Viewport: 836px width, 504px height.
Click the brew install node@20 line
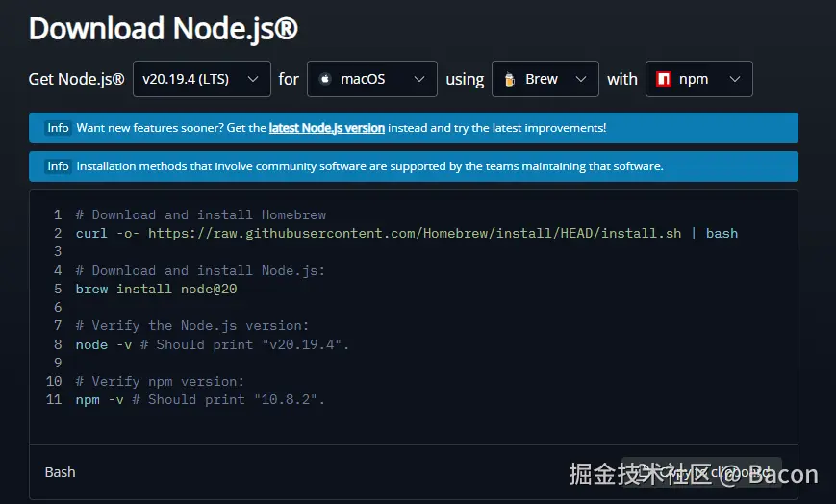[156, 290]
